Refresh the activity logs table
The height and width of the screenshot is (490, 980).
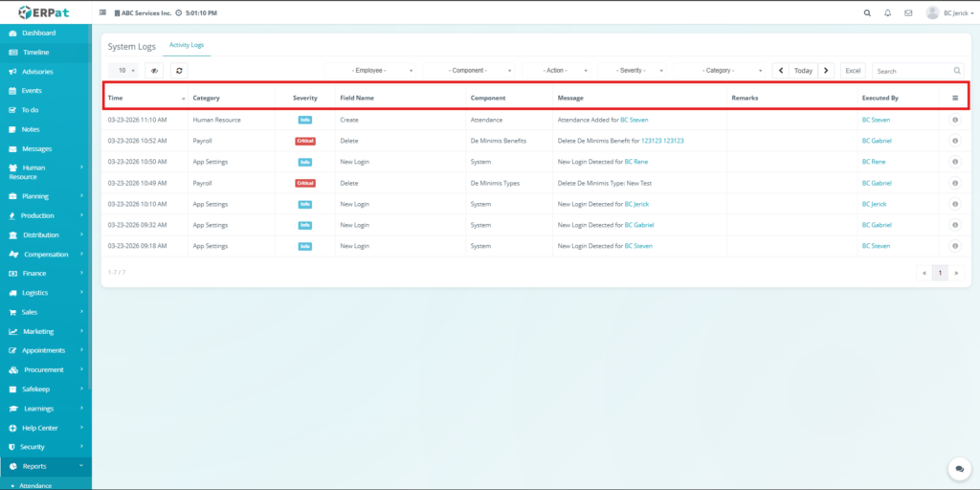coord(178,71)
